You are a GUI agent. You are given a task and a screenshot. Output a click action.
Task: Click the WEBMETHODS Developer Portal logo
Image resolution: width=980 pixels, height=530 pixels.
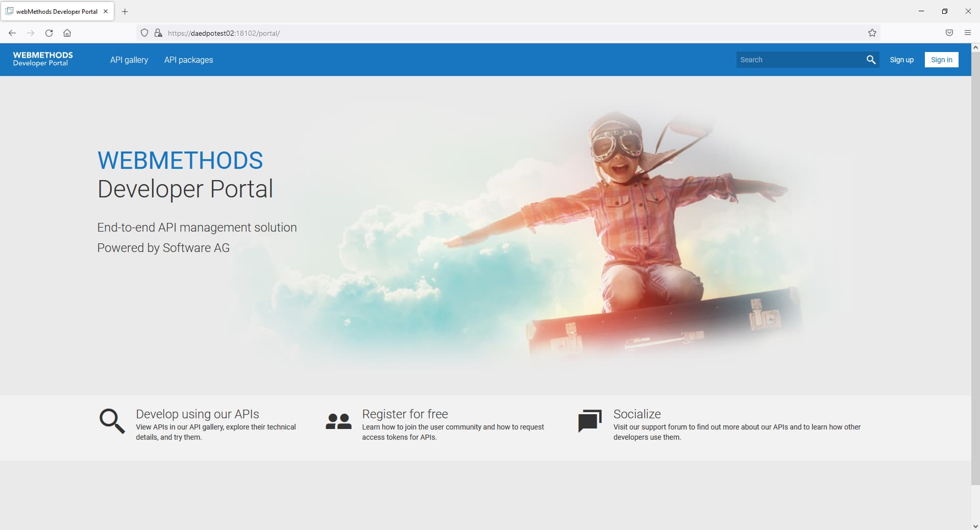pos(43,59)
